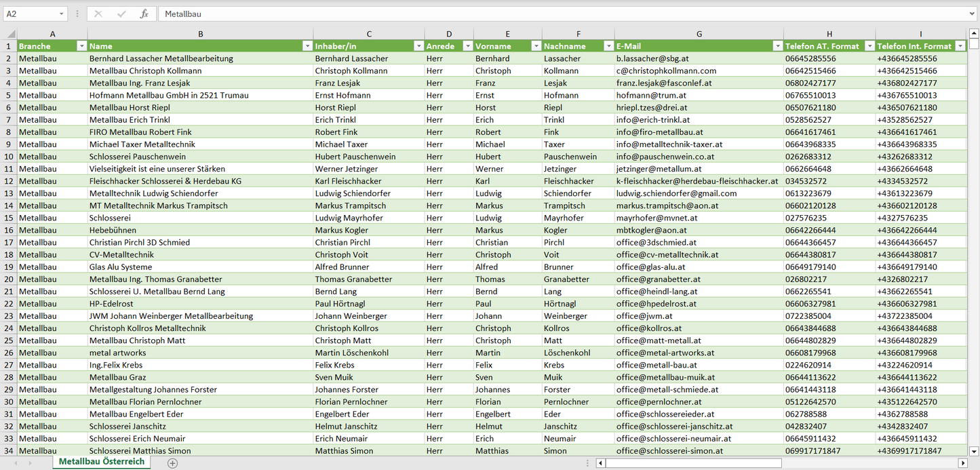Click the Enter checkmark icon in formula bar
Image resolution: width=980 pixels, height=470 pixels.
121,14
